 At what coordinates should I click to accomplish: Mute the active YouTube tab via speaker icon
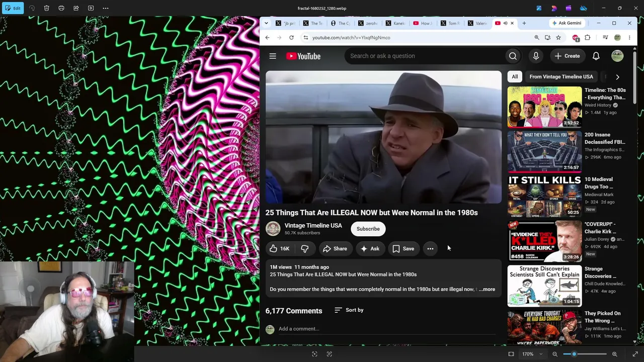click(x=505, y=23)
